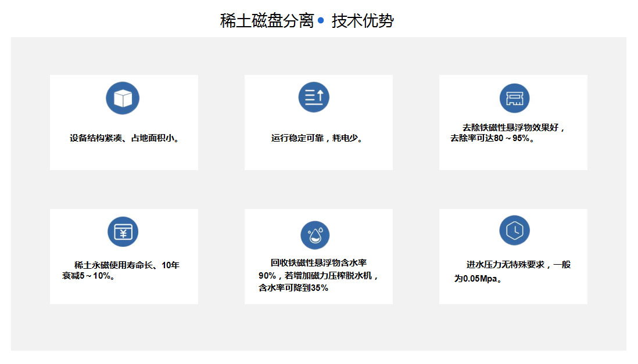Click the hexagon clock icon
This screenshot has width=638, height=364.
coord(514,230)
